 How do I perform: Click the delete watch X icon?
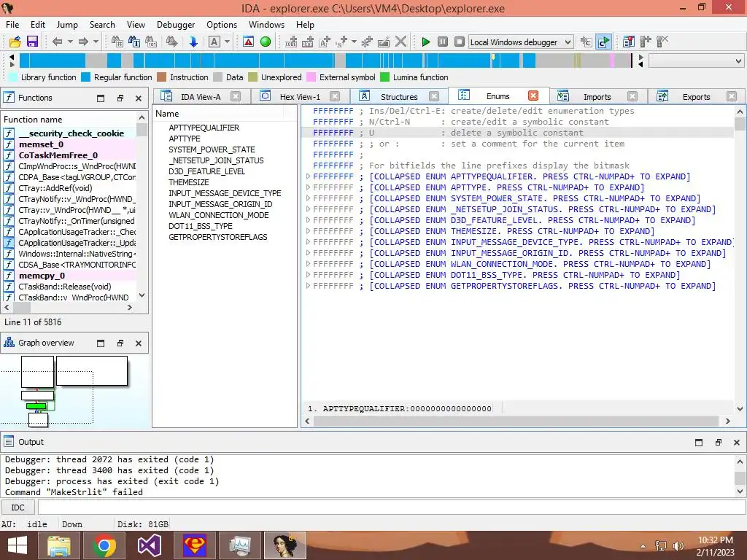coord(662,42)
